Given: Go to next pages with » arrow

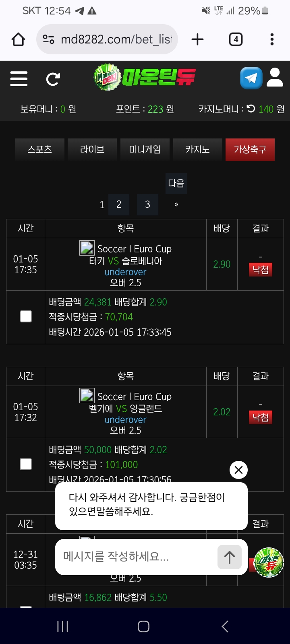Looking at the screenshot, I should (176, 204).
